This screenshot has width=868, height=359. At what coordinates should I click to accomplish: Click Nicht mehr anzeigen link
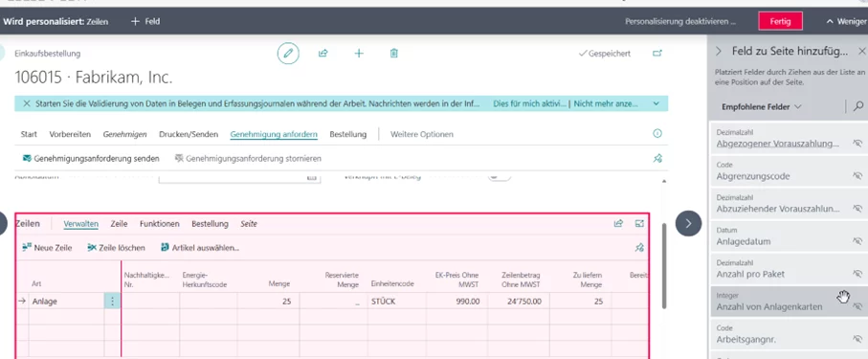[x=607, y=103]
